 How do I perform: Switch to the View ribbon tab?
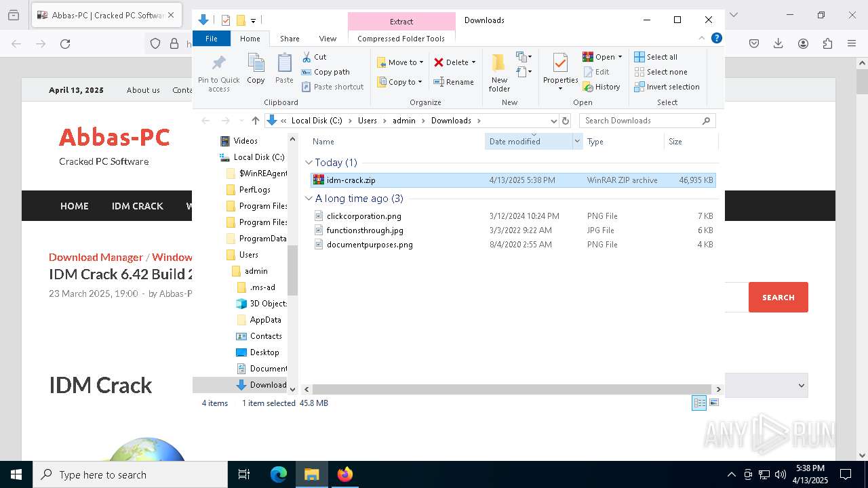point(328,39)
